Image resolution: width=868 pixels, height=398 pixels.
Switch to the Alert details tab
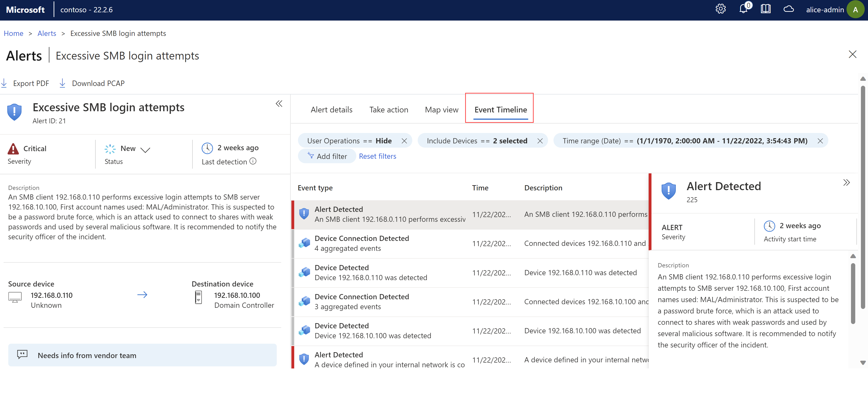click(331, 109)
